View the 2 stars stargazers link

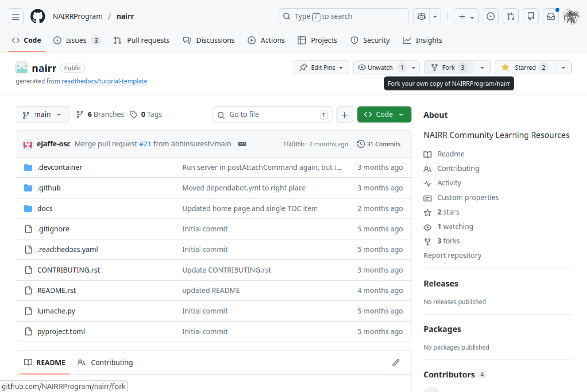click(448, 212)
